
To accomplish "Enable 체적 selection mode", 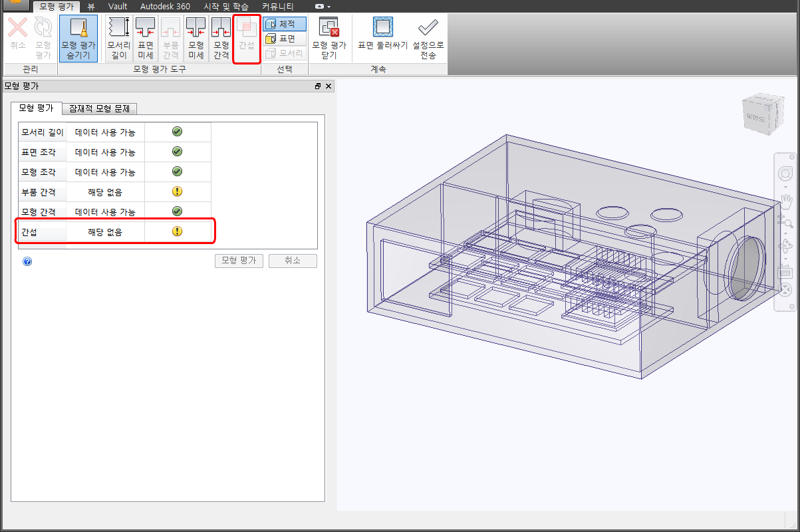I will point(285,24).
